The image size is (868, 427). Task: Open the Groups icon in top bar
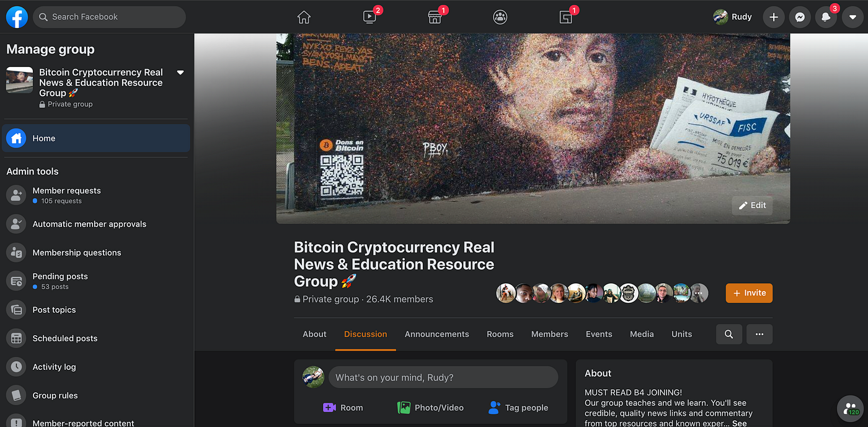[500, 17]
